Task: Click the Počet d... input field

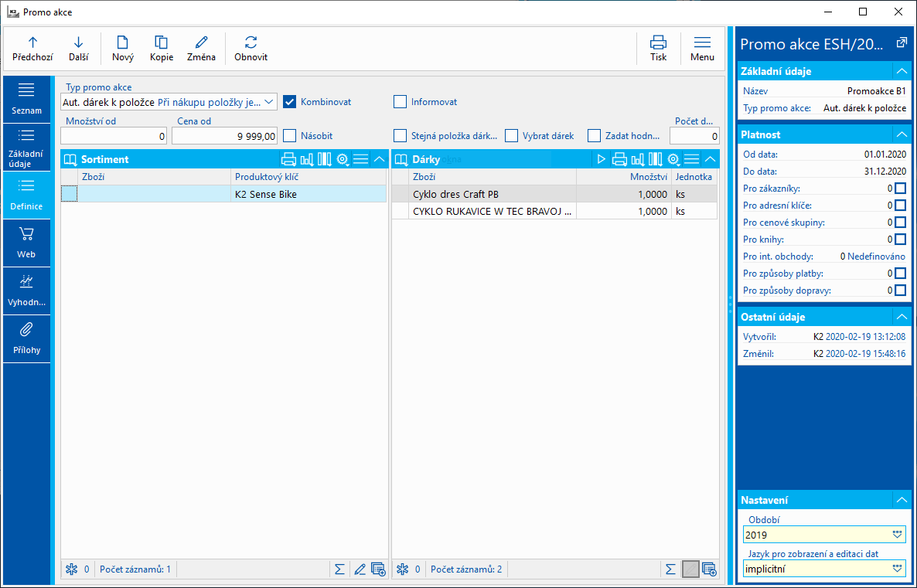Action: tap(694, 136)
